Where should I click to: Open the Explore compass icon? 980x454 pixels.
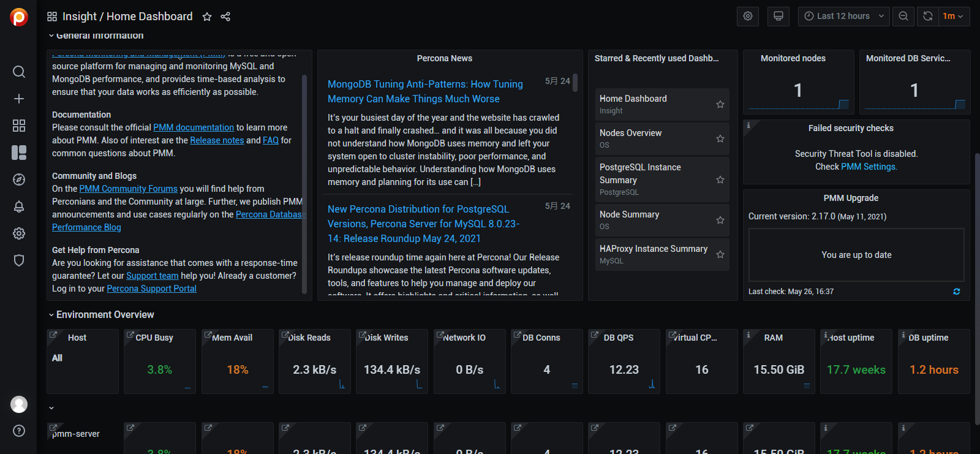click(19, 180)
